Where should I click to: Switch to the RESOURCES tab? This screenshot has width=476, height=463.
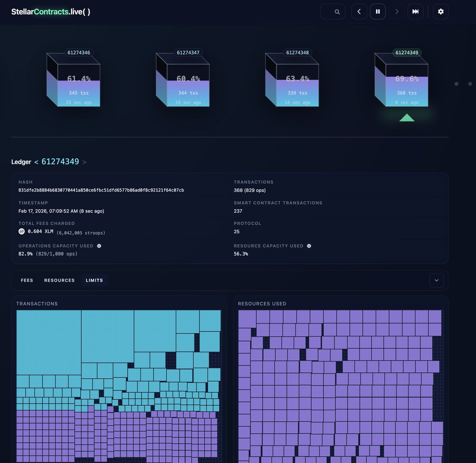(59, 280)
